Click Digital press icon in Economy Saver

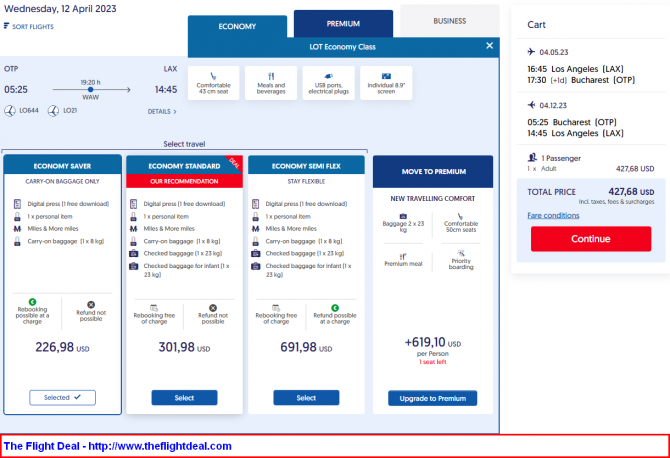[x=18, y=204]
